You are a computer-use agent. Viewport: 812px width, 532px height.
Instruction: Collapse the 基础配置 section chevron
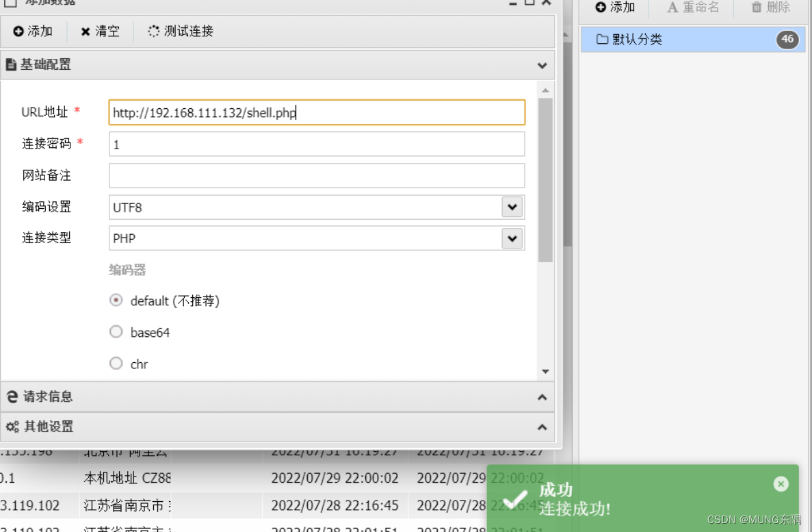point(542,65)
